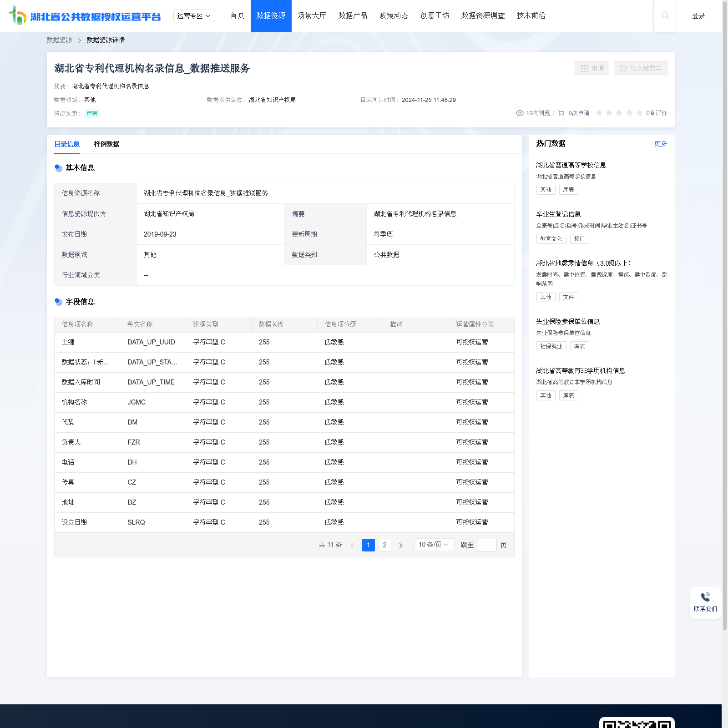The height and width of the screenshot is (728, 728).
Task: Click the phone icon for 联系我们
Action: coord(705,597)
